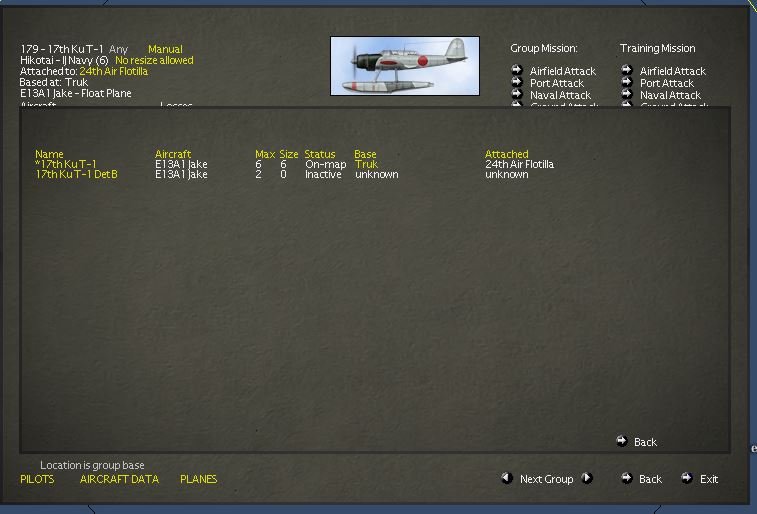
Task: Click the Next Group label
Action: pyautogui.click(x=547, y=479)
